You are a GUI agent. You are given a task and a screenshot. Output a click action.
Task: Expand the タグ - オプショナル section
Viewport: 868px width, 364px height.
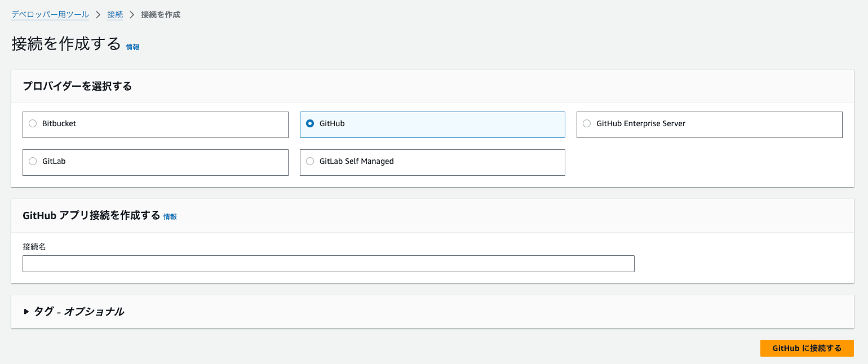click(x=74, y=312)
